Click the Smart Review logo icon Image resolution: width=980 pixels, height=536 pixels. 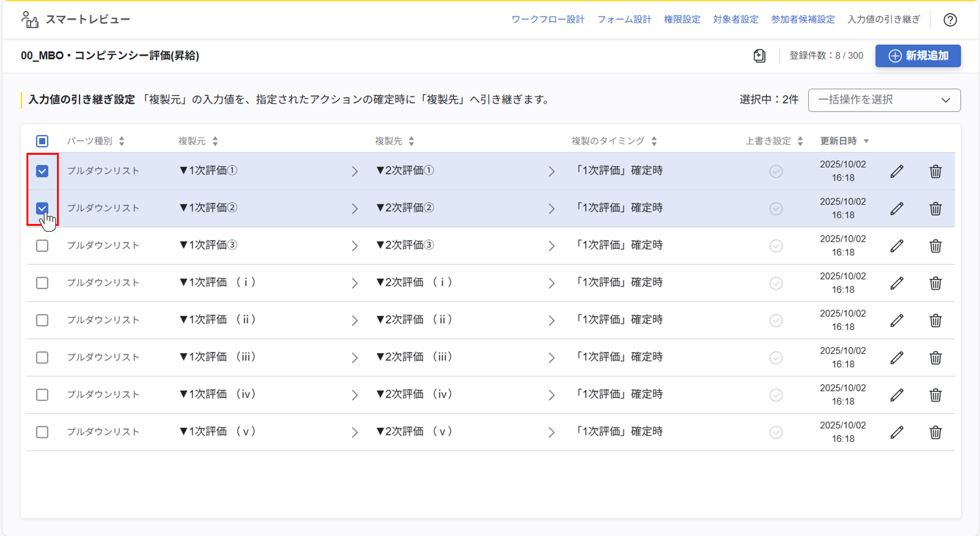[30, 19]
